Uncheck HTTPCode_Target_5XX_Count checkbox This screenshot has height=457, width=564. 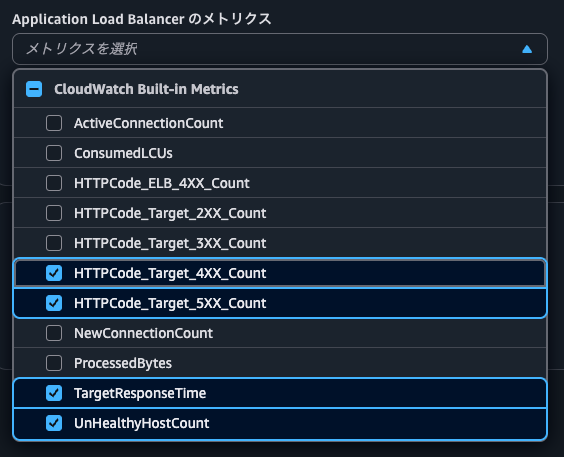(x=54, y=303)
